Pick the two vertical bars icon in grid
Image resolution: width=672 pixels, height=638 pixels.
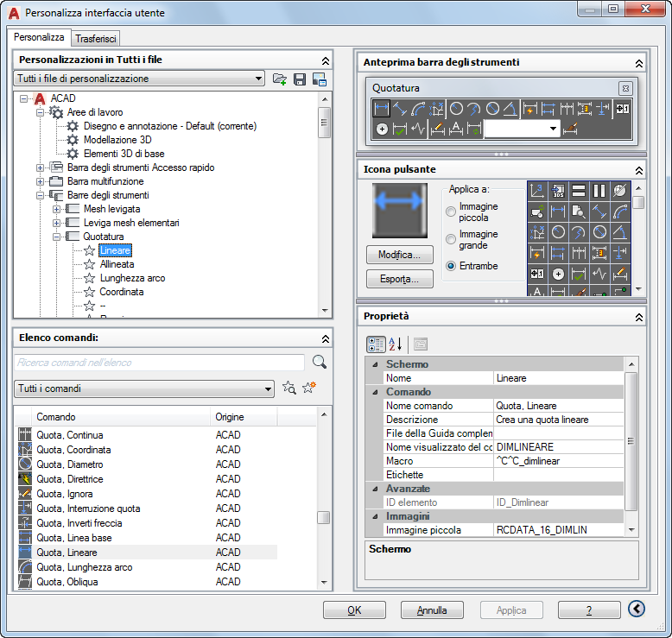tap(599, 191)
